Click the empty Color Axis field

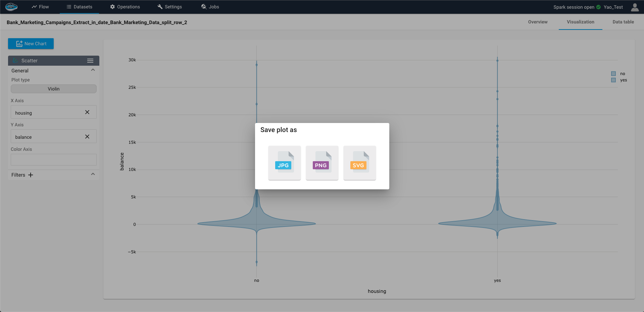[x=54, y=160]
